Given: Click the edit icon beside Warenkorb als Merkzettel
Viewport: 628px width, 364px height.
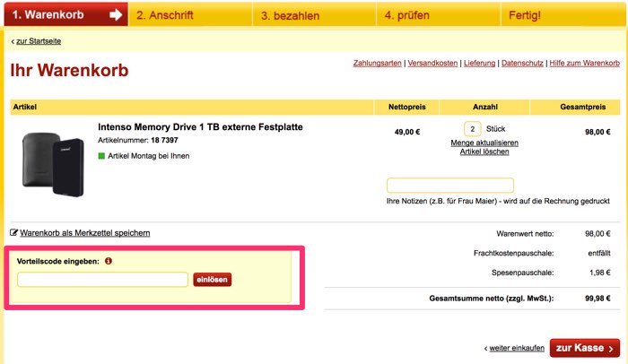Looking at the screenshot, I should 13,233.
